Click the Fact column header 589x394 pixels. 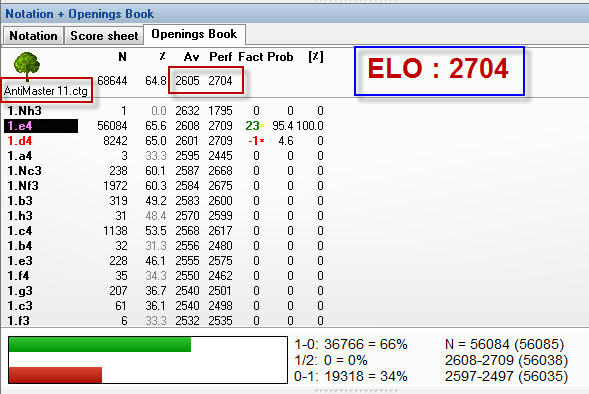251,57
